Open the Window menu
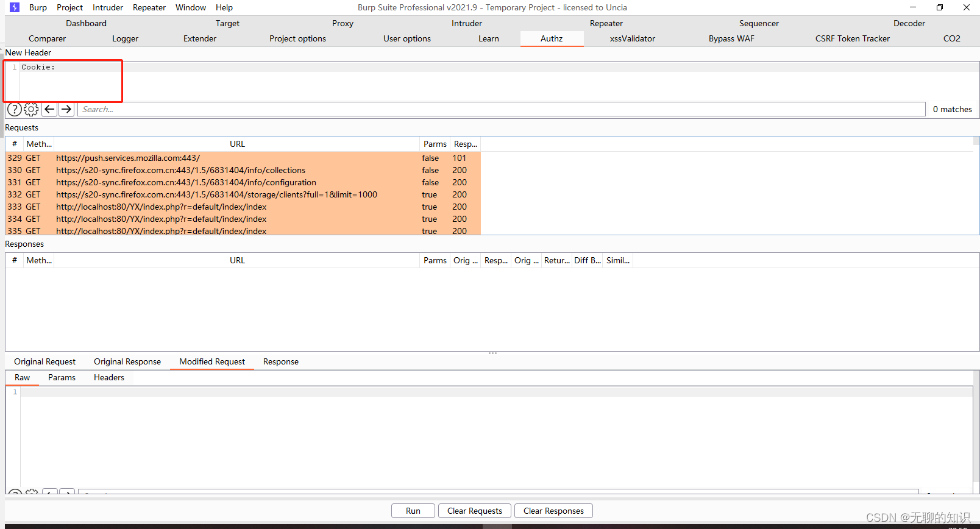 191,7
